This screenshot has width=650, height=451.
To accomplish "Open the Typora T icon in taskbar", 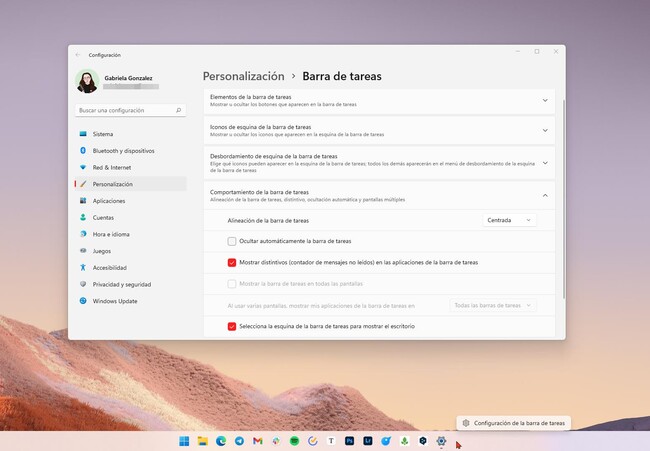I will 331,441.
